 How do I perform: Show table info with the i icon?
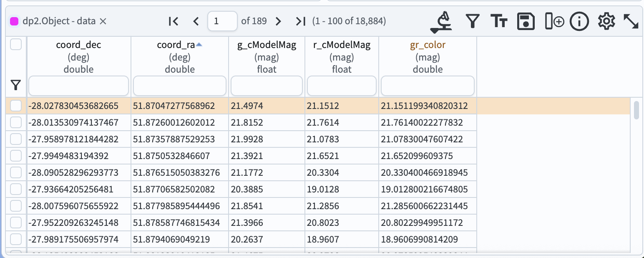click(x=579, y=21)
